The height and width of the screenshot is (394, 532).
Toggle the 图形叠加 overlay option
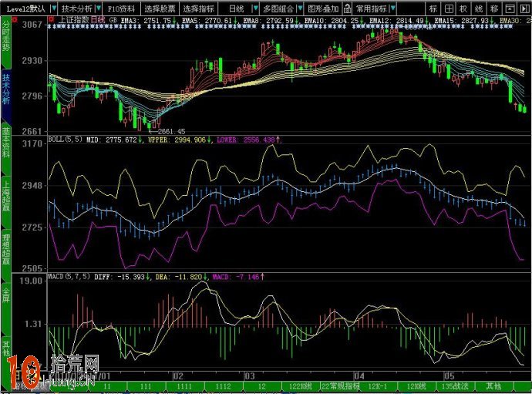pos(322,8)
